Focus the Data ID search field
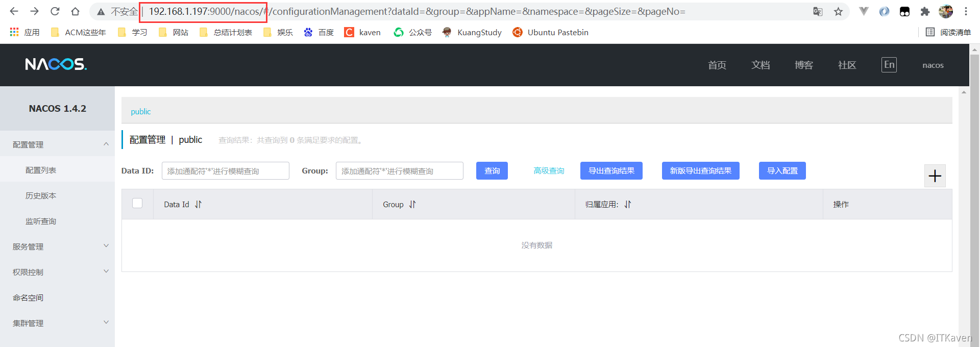This screenshot has width=980, height=347. (226, 171)
